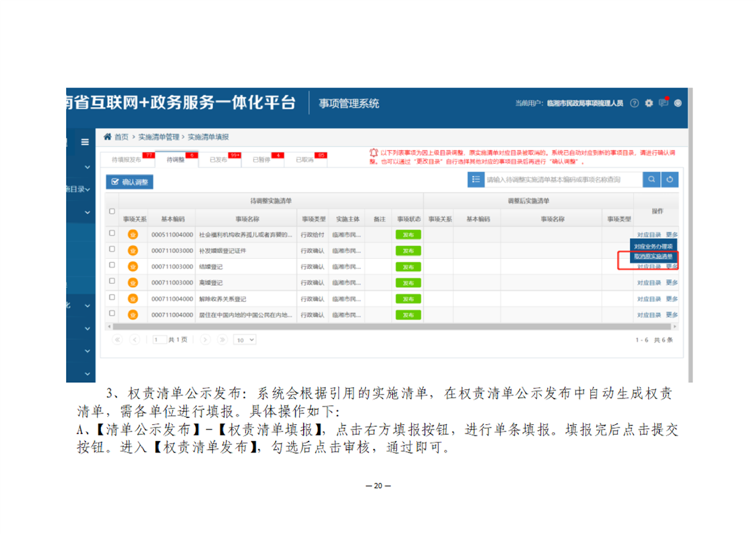Toggle the hamburger sidebar menu icon
The image size is (756, 534).
[x=85, y=142]
